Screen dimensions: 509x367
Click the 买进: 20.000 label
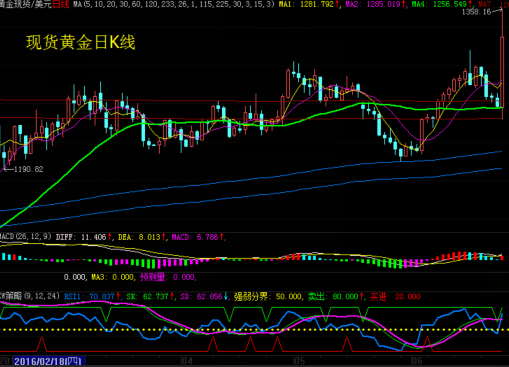pyautogui.click(x=395, y=296)
